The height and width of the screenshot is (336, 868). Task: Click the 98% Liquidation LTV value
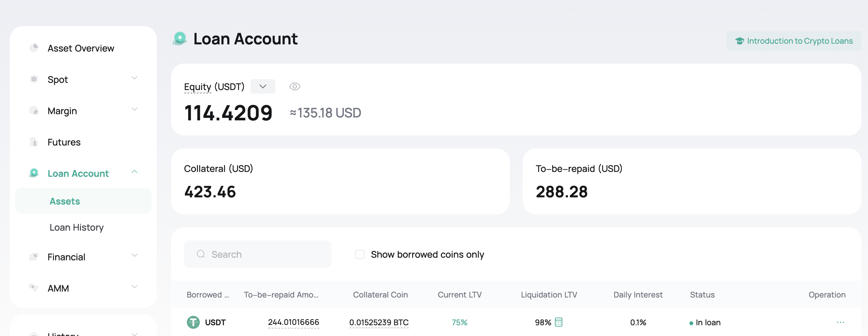[542, 322]
